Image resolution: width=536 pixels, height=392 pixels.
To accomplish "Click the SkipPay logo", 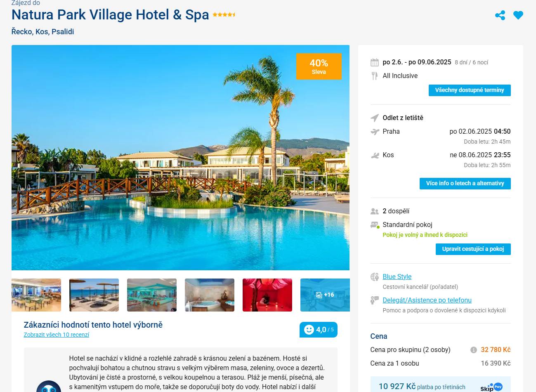I will pyautogui.click(x=491, y=387).
